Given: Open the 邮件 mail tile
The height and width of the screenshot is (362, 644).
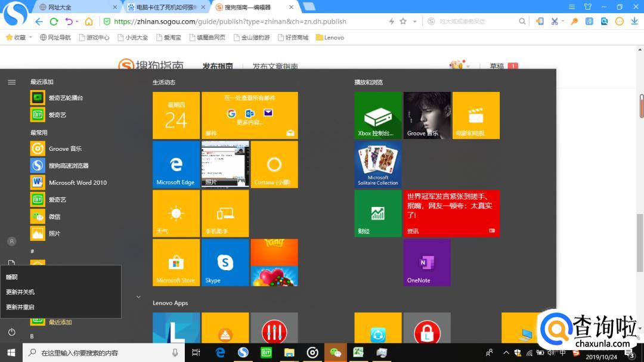Looking at the screenshot, I should pyautogui.click(x=250, y=116).
